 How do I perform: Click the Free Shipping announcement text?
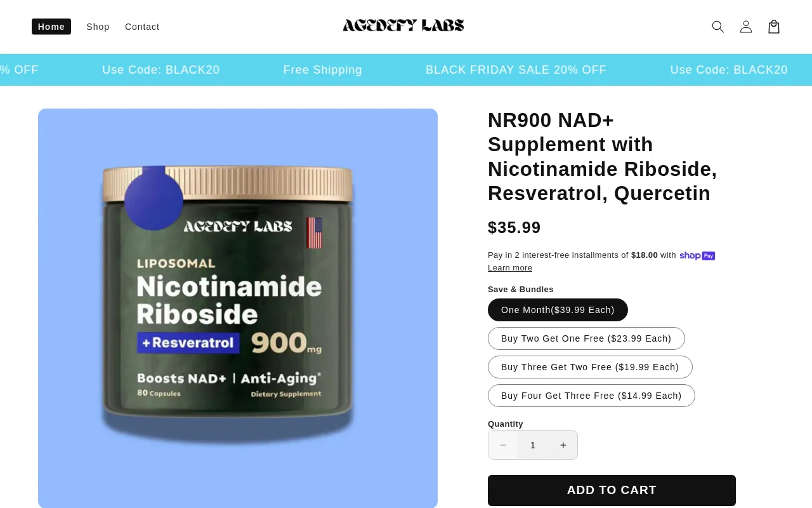(322, 70)
